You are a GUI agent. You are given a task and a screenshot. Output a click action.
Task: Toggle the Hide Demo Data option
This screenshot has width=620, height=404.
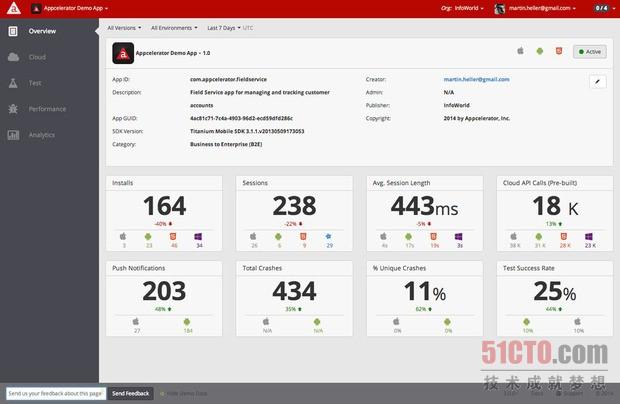(x=183, y=393)
